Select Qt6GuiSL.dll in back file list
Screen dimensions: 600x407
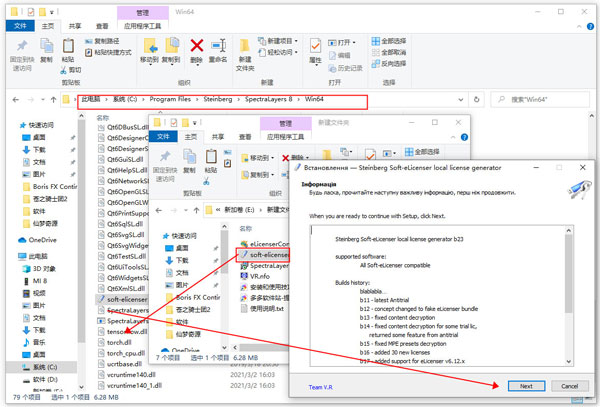pos(121,159)
